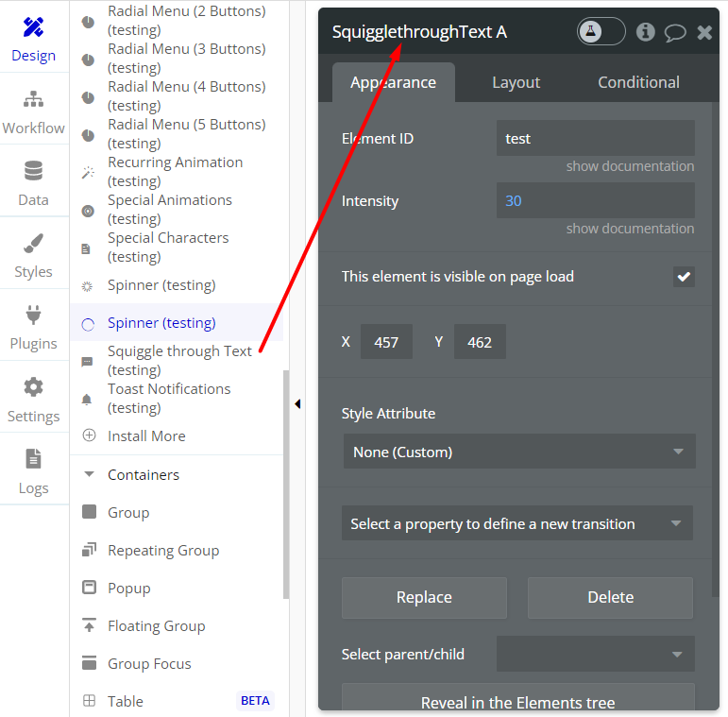
Task: Toggle the experimental flask switch
Action: pos(601,31)
